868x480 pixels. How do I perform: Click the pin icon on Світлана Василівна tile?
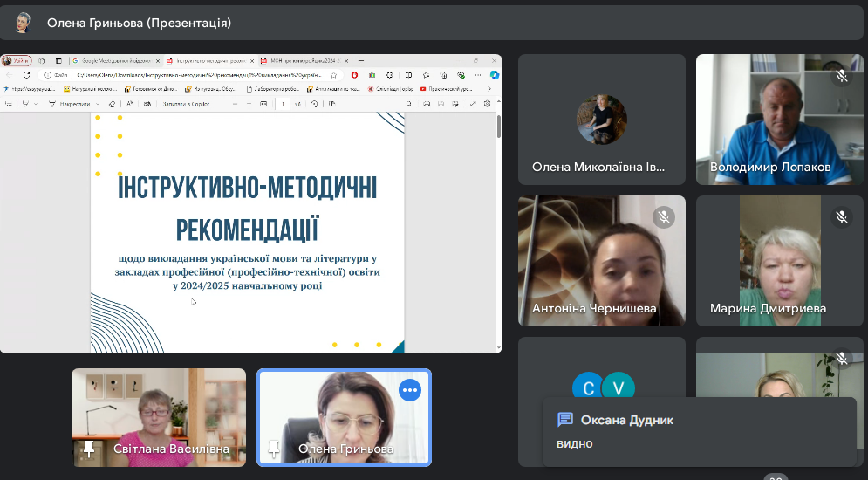(x=88, y=449)
